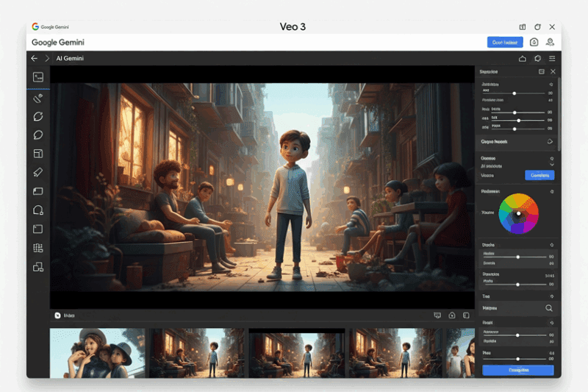Click the Google G logo in title bar
Screen dimensions: 588x392
[35, 26]
